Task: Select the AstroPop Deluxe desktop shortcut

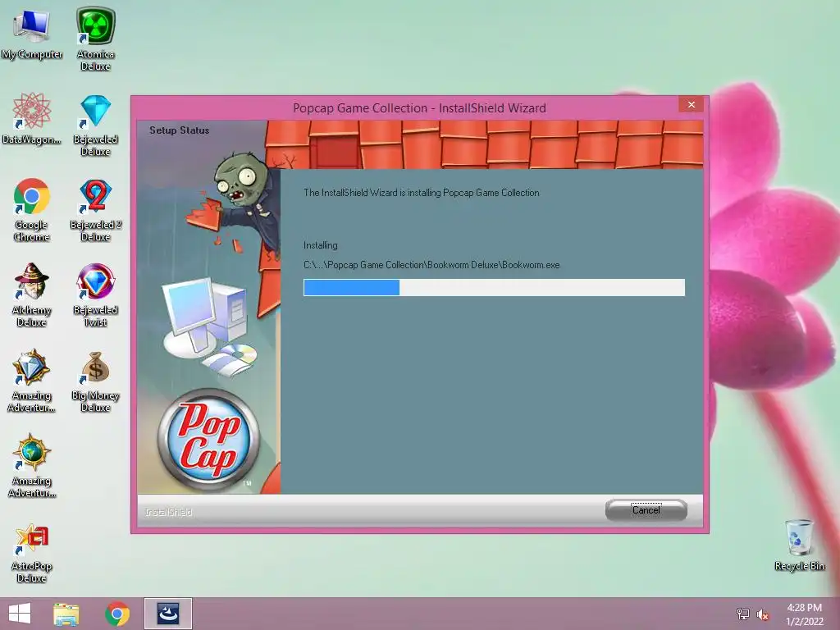Action: tap(32, 553)
